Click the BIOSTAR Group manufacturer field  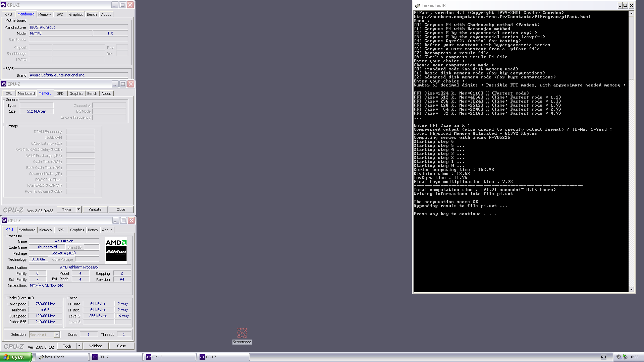coord(78,27)
